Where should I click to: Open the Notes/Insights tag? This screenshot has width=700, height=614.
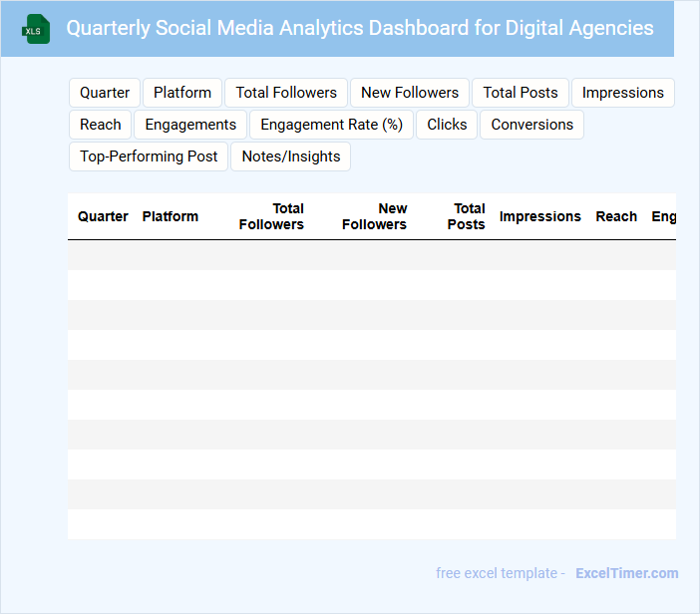[x=290, y=156]
